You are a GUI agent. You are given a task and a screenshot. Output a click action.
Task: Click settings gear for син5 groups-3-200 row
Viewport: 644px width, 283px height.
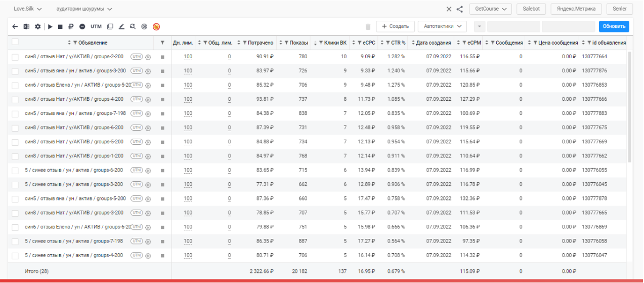pyautogui.click(x=148, y=71)
